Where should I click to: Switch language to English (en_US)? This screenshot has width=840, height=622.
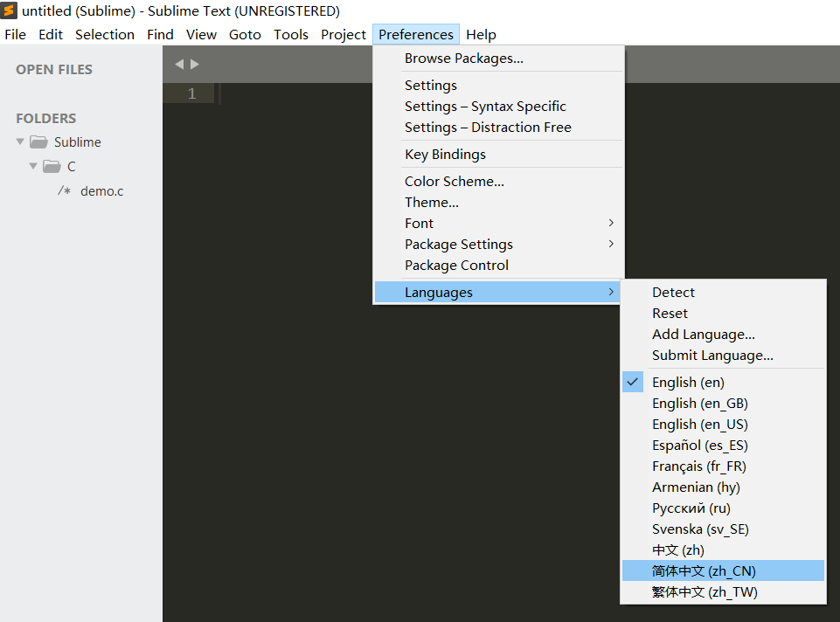tap(723, 424)
